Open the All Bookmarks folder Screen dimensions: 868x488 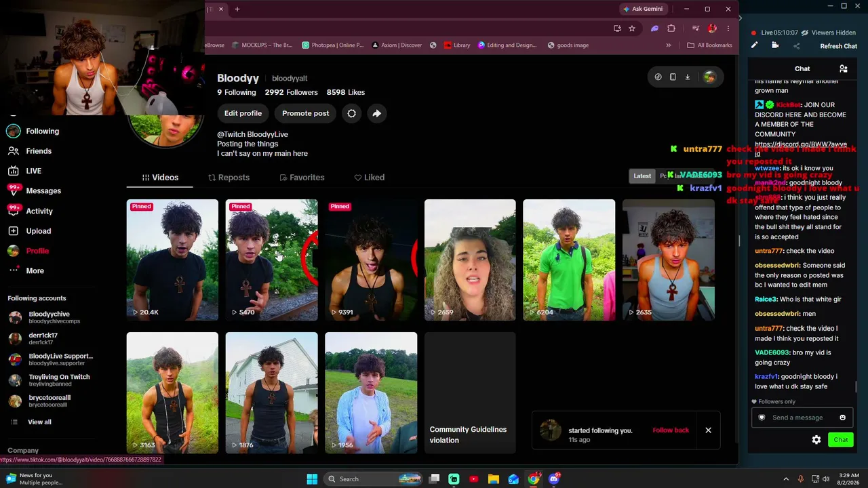pyautogui.click(x=709, y=45)
